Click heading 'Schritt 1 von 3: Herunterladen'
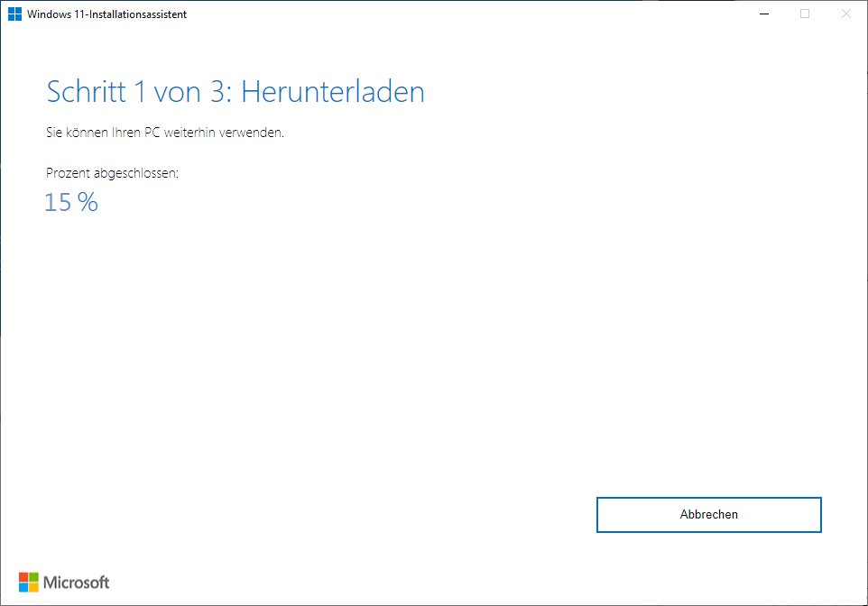868x606 pixels. (235, 92)
